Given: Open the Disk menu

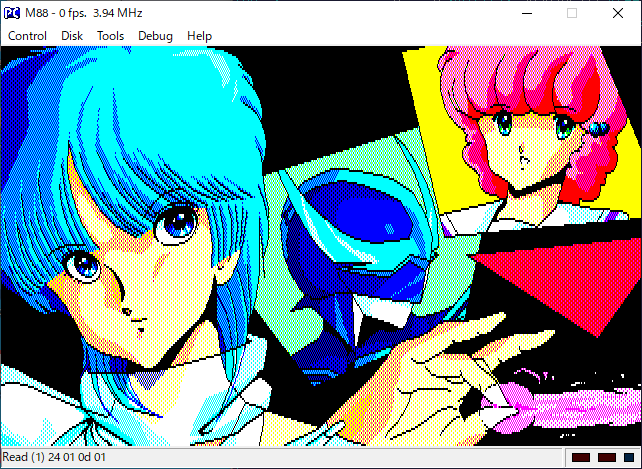Looking at the screenshot, I should click(x=72, y=36).
